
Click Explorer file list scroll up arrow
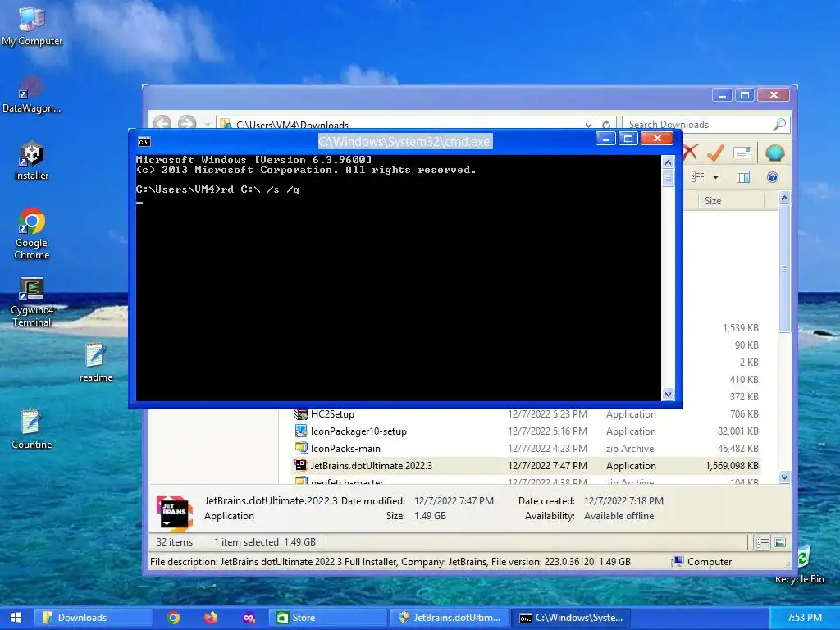[x=784, y=199]
